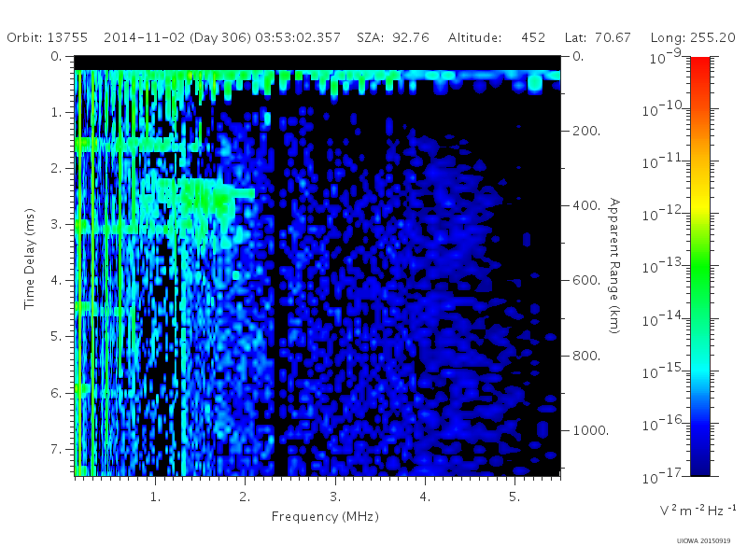Click the UIOWA 20150919 credit text
Screen dimensions: 747x560
click(703, 540)
